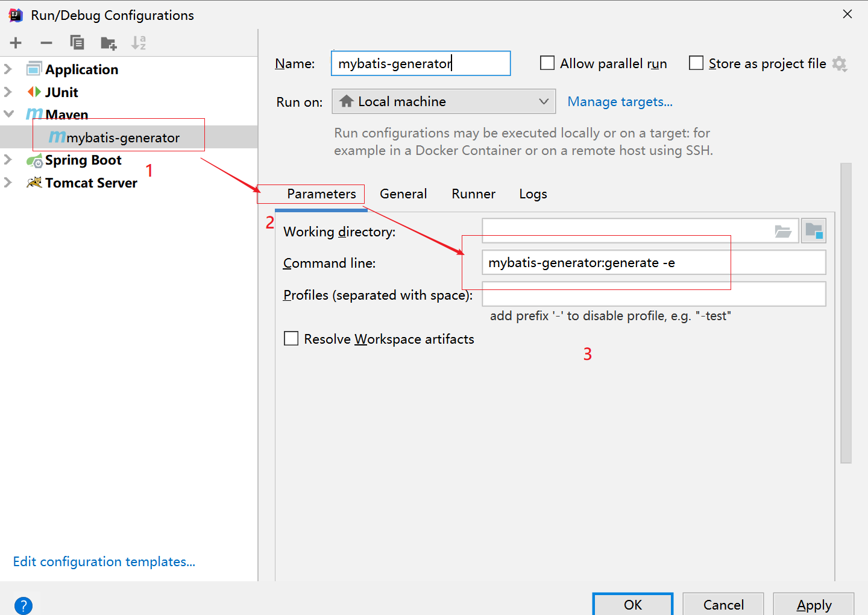The image size is (868, 615).
Task: Sort configurations alphabetically
Action: click(x=139, y=43)
